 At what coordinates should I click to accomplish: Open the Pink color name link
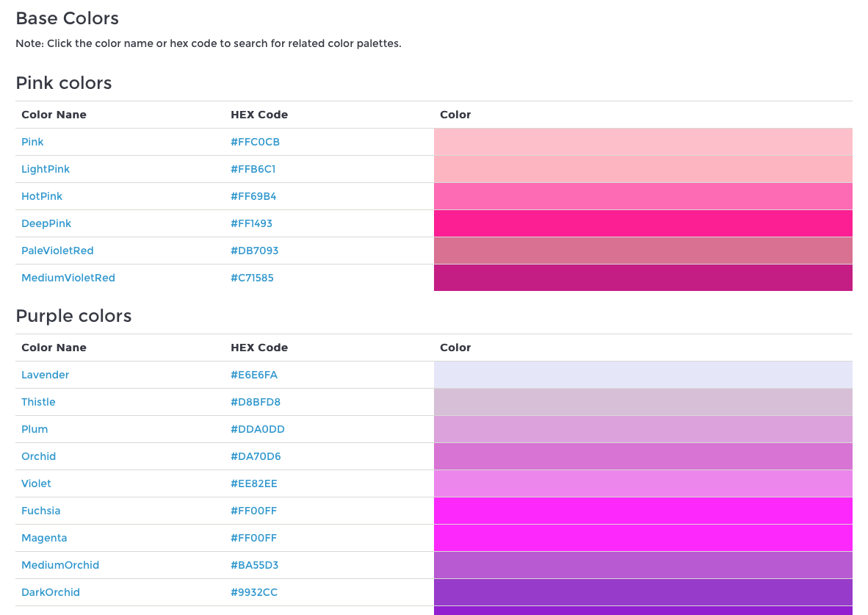tap(32, 142)
